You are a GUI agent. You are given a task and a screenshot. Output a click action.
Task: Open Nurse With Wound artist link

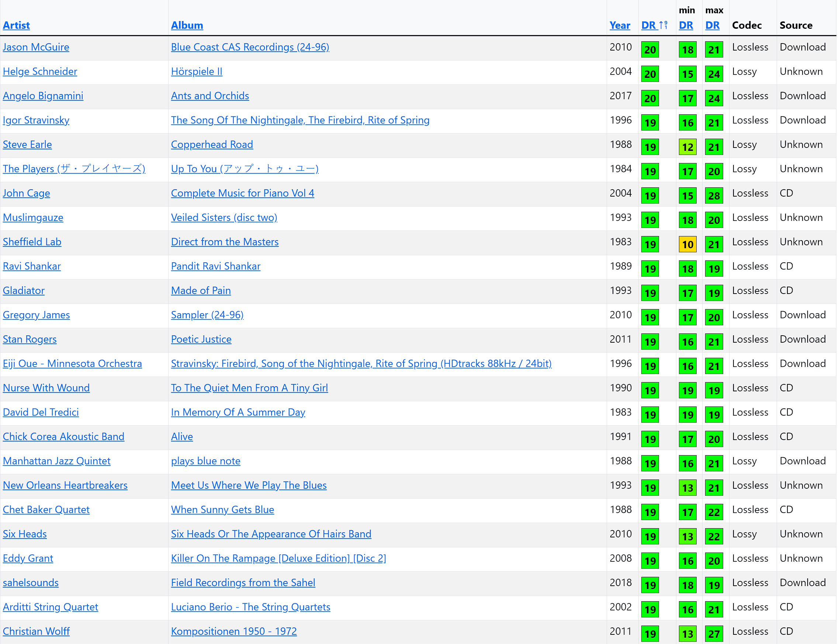tap(46, 388)
